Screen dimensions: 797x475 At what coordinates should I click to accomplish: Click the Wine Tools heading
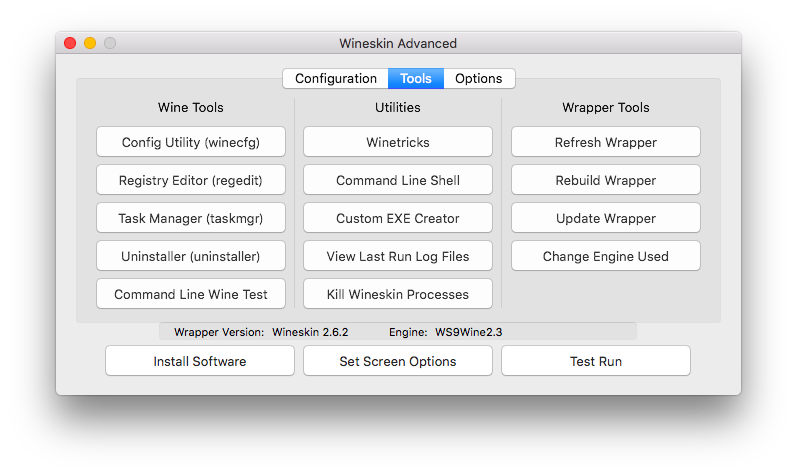191,107
